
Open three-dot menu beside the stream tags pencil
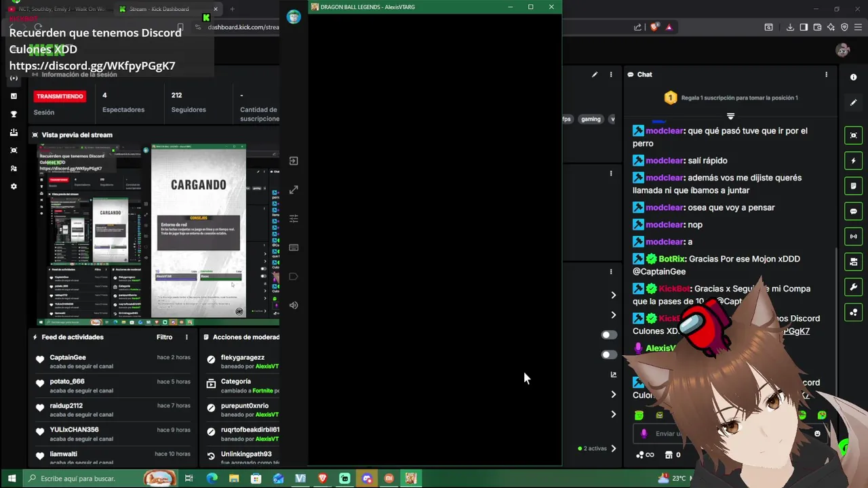pyautogui.click(x=611, y=75)
